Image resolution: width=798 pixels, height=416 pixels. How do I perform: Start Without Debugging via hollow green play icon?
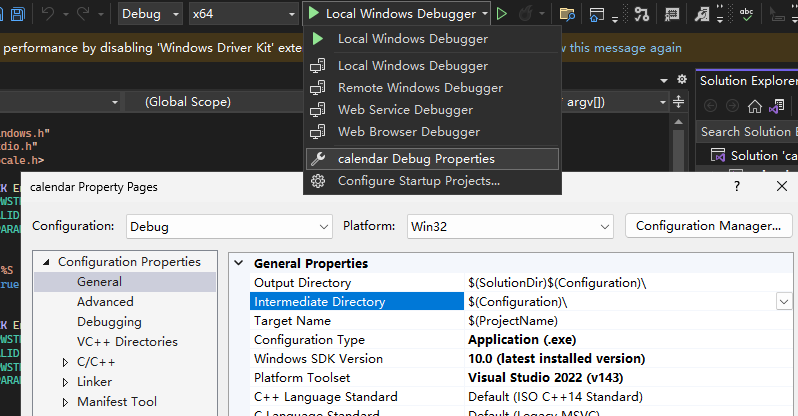[502, 14]
